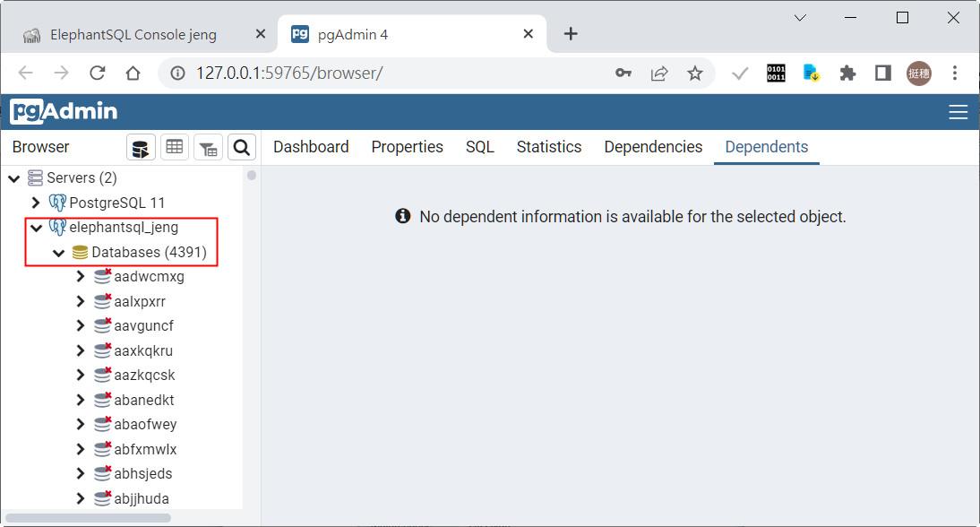
Task: Open the Statistics tab
Action: point(549,147)
